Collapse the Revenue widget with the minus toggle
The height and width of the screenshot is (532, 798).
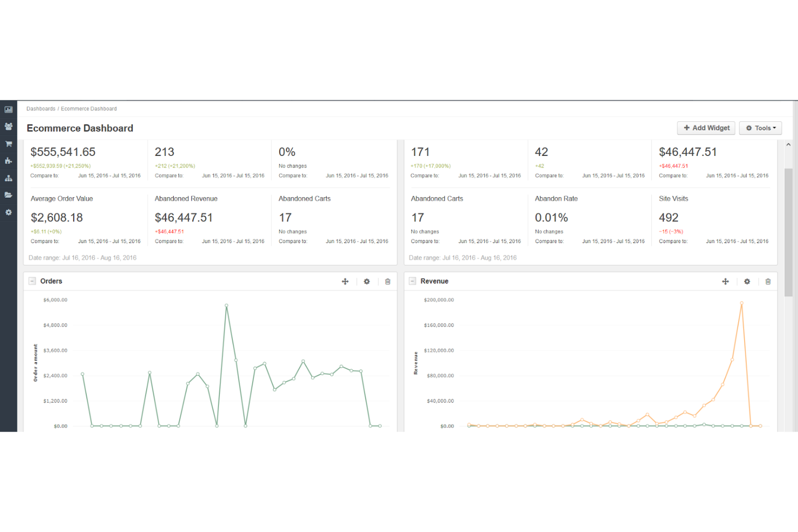click(412, 281)
